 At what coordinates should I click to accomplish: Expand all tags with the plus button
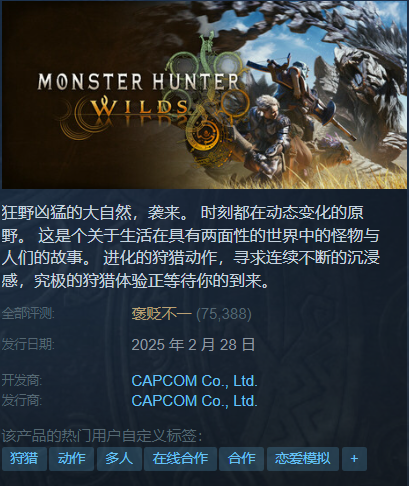(354, 459)
